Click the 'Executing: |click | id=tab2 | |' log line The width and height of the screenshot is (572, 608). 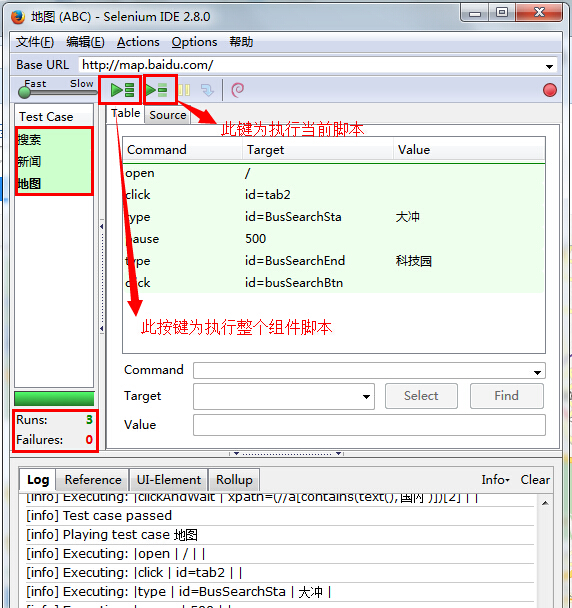coord(279,573)
